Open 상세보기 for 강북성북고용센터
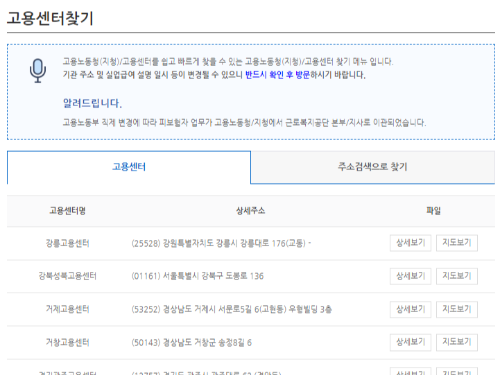This screenshot has width=500, height=375. click(x=410, y=276)
